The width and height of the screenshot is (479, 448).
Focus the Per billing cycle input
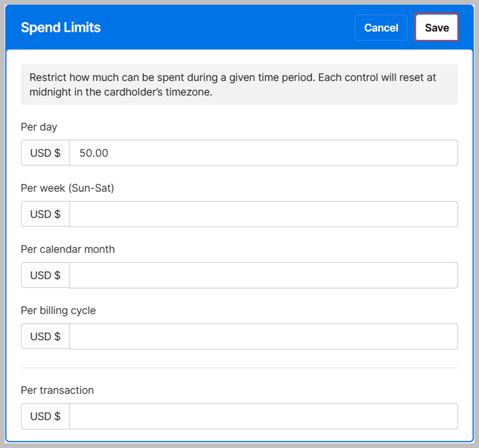tap(263, 337)
